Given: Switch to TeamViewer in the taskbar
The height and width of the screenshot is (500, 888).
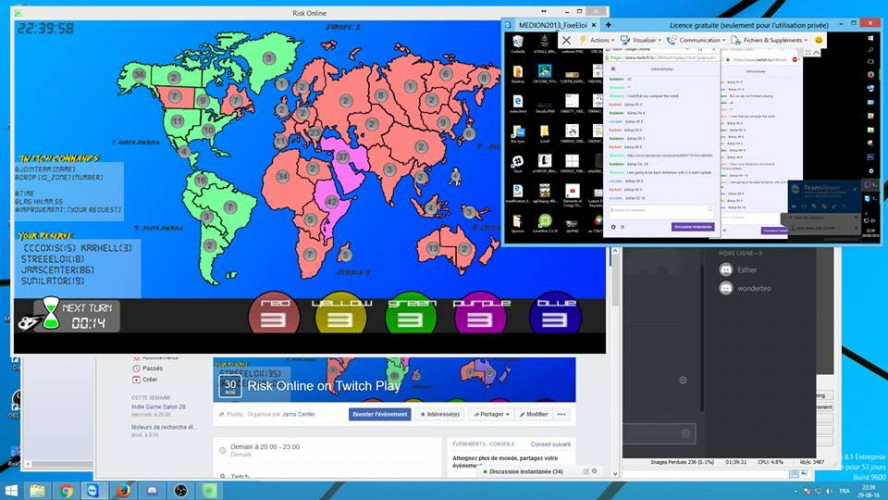Looking at the screenshot, I should (93, 490).
